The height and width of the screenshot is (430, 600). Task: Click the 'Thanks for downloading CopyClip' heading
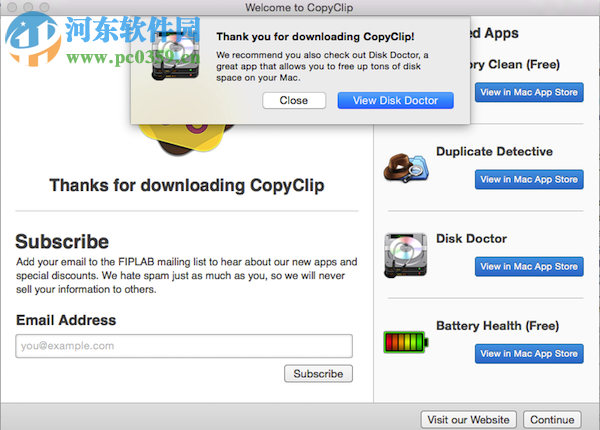click(x=187, y=186)
